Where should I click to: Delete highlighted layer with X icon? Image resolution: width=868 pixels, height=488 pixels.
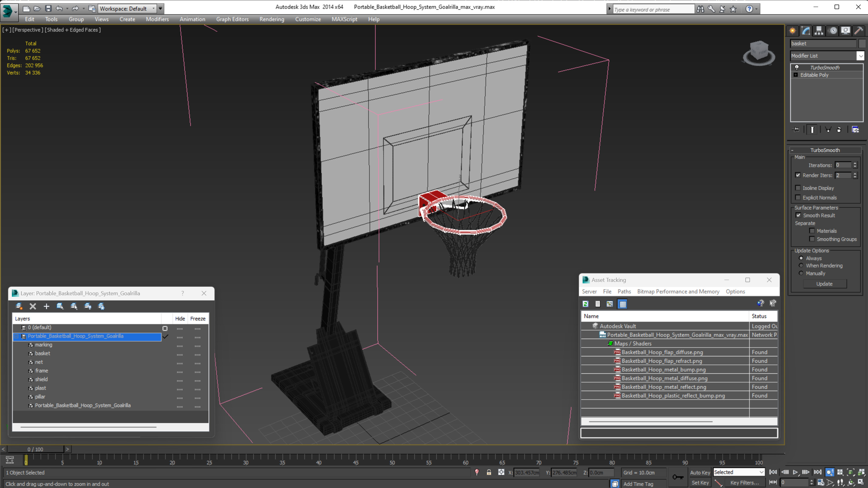coord(33,306)
